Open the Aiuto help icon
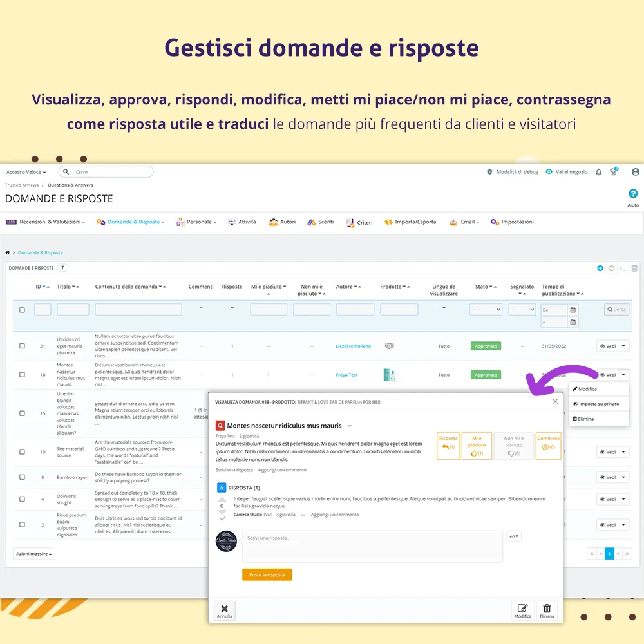This screenshot has height=644, width=644. point(633,193)
